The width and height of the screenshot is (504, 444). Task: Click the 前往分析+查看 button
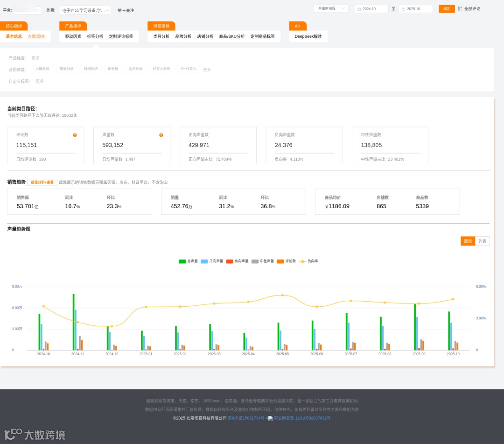pos(42,182)
